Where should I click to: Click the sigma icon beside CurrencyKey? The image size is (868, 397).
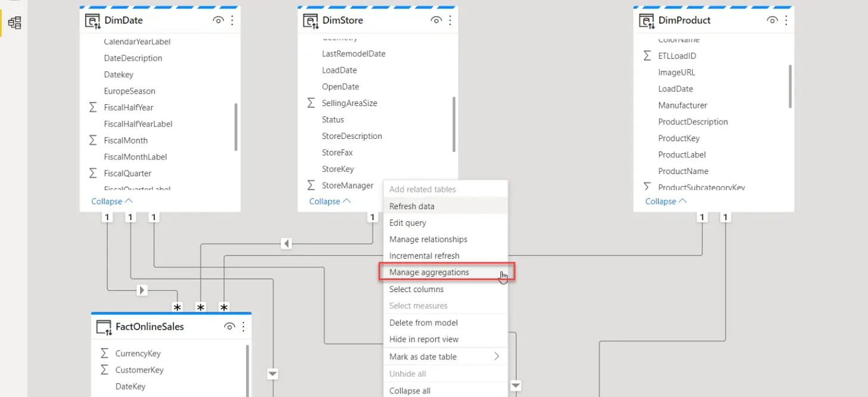click(103, 353)
